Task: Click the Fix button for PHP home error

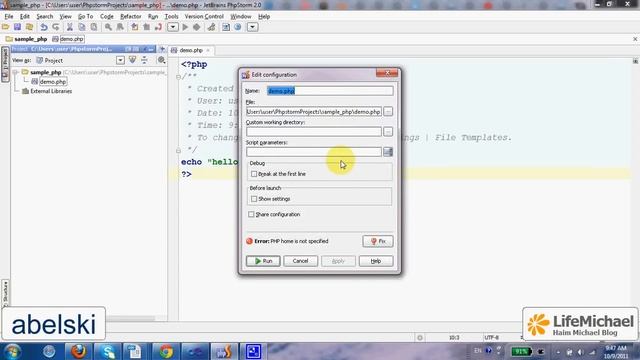Action: coord(378,241)
